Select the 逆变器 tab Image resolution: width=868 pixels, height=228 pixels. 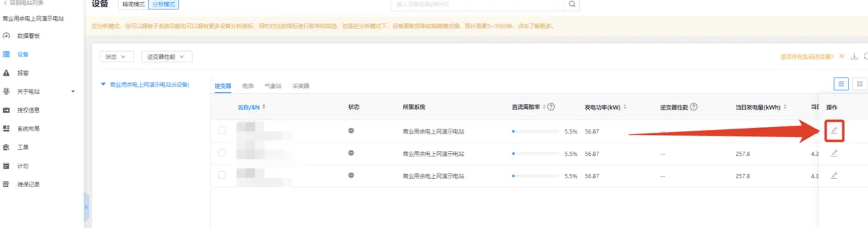223,86
